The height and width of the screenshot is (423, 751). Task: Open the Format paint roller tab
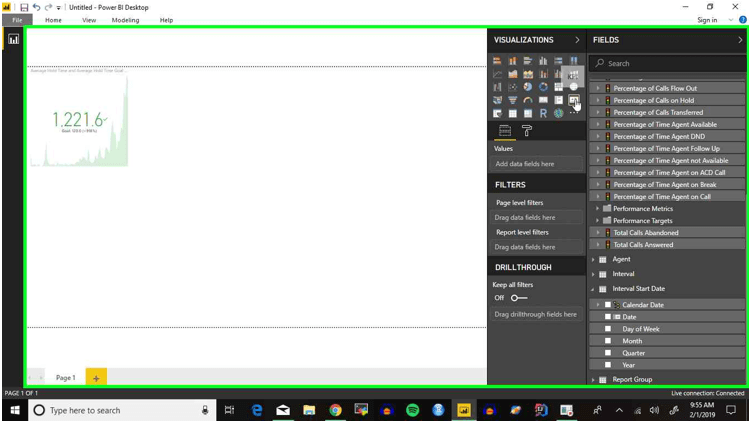[527, 130]
